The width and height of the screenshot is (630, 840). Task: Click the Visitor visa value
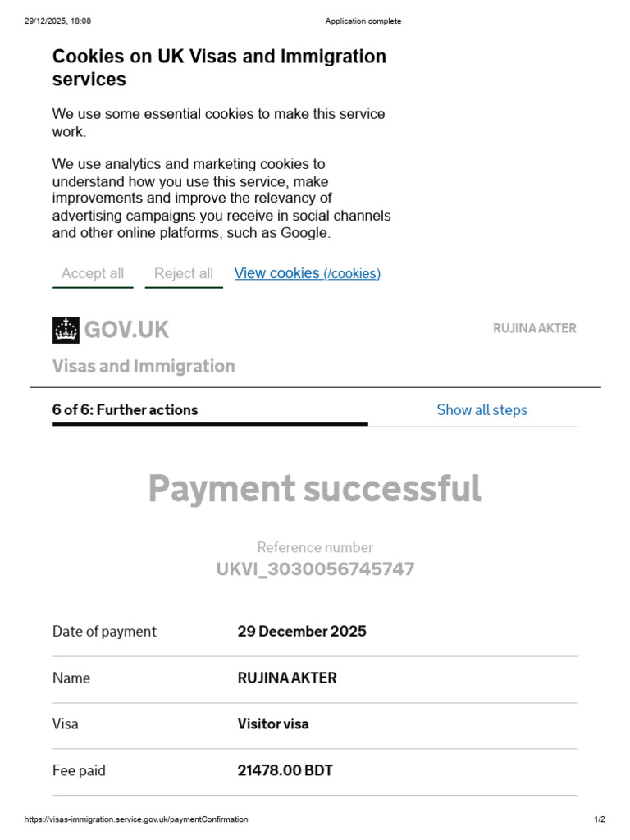(x=273, y=724)
